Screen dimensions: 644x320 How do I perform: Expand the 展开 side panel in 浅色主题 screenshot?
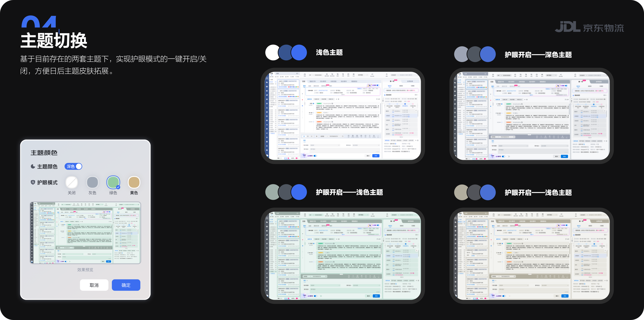(383, 100)
